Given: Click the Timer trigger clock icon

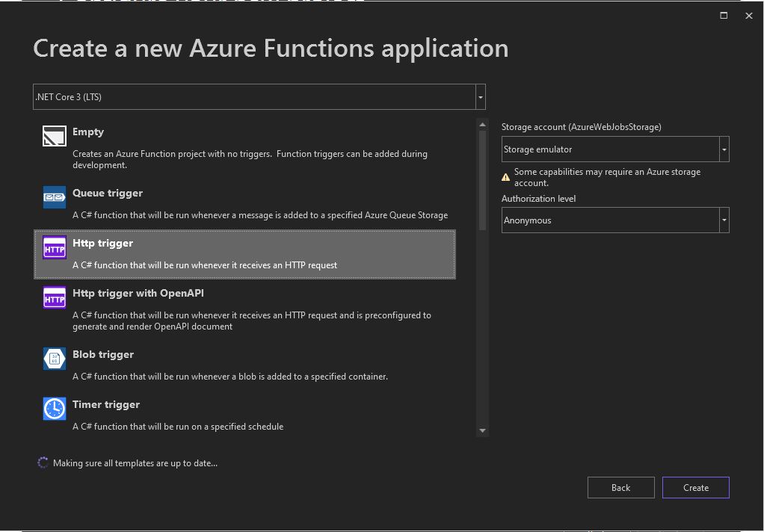Looking at the screenshot, I should pos(55,409).
